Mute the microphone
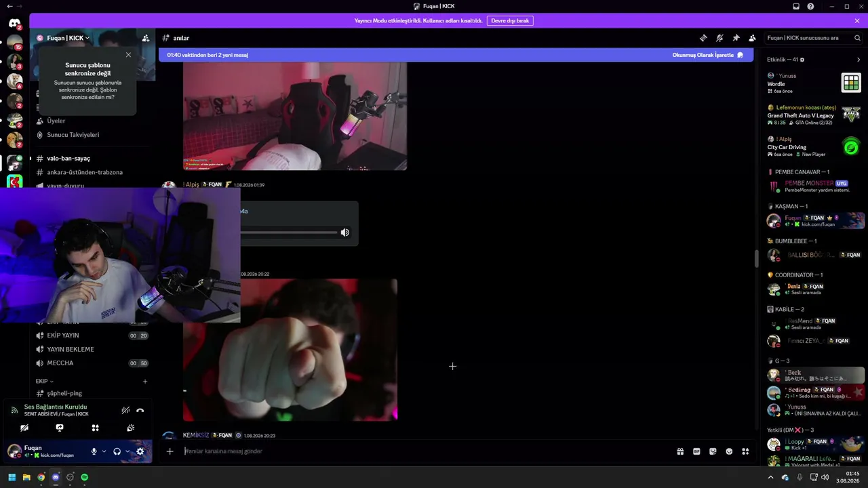 point(94,451)
